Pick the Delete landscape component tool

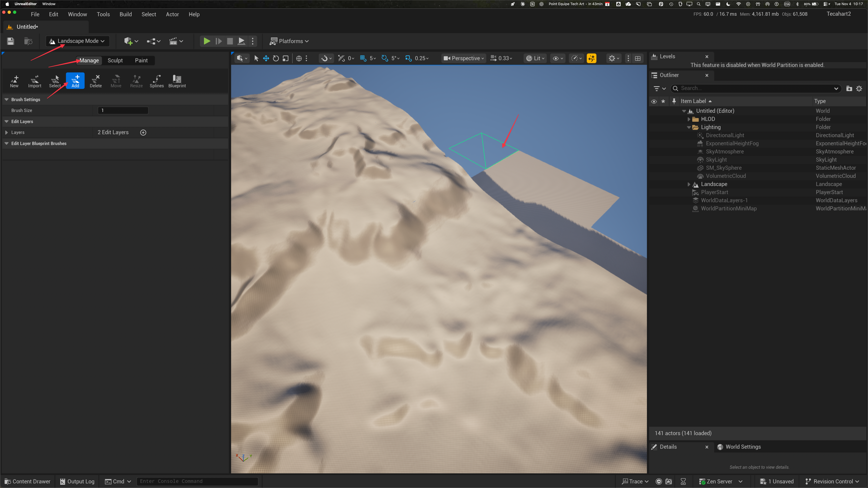96,81
